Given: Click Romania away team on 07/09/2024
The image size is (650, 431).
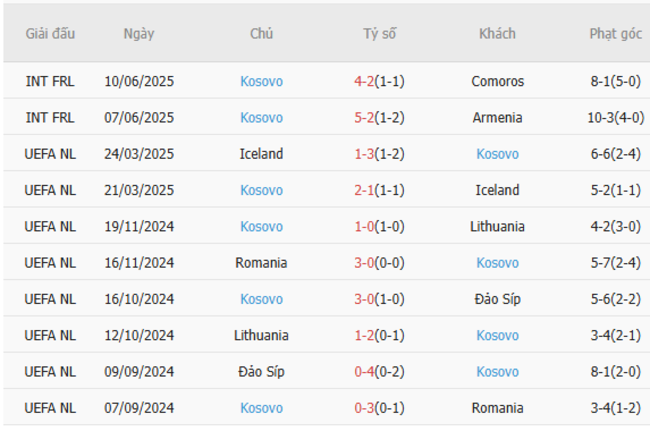Looking at the screenshot, I should pos(497,407).
